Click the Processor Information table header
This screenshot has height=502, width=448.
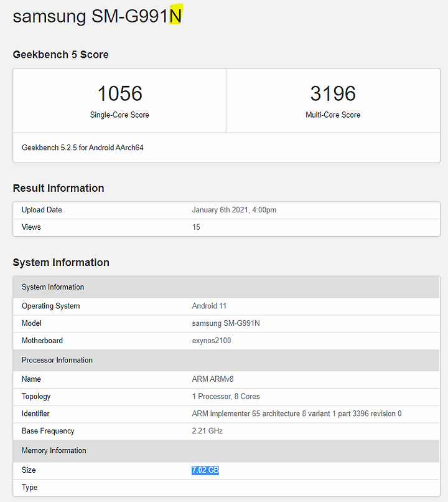(226, 360)
